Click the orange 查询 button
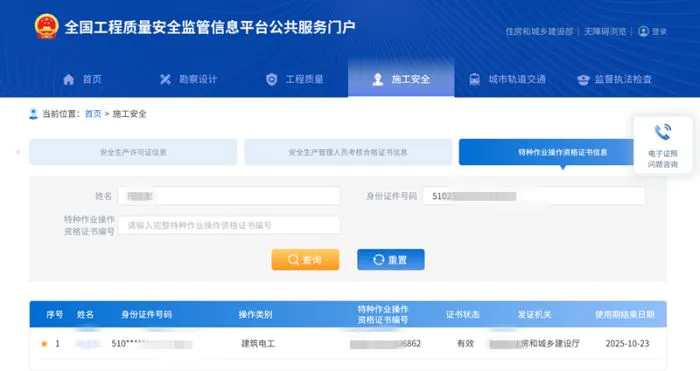This screenshot has width=700, height=371. click(305, 260)
